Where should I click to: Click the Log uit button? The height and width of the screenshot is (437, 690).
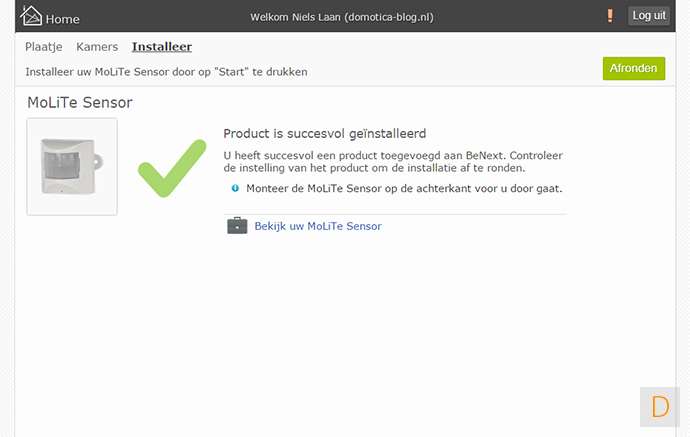649,16
